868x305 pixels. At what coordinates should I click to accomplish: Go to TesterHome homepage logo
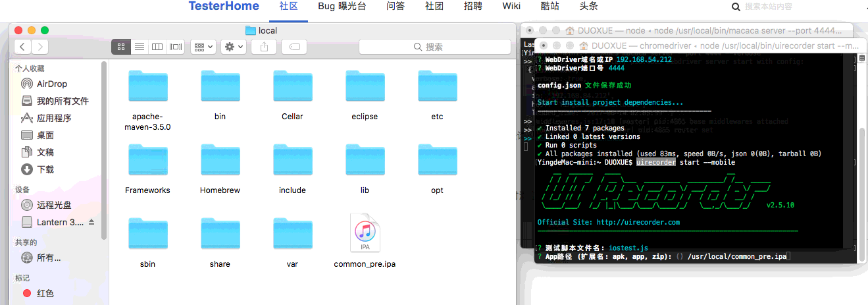tap(224, 6)
